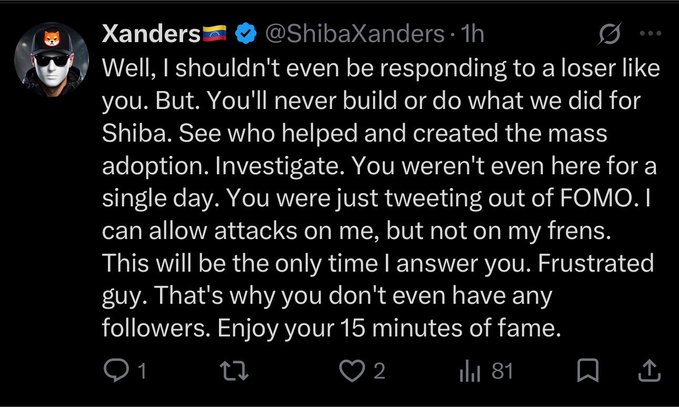
Task: Click tweet line starting 'Well, I shouldn't'
Action: (x=381, y=68)
